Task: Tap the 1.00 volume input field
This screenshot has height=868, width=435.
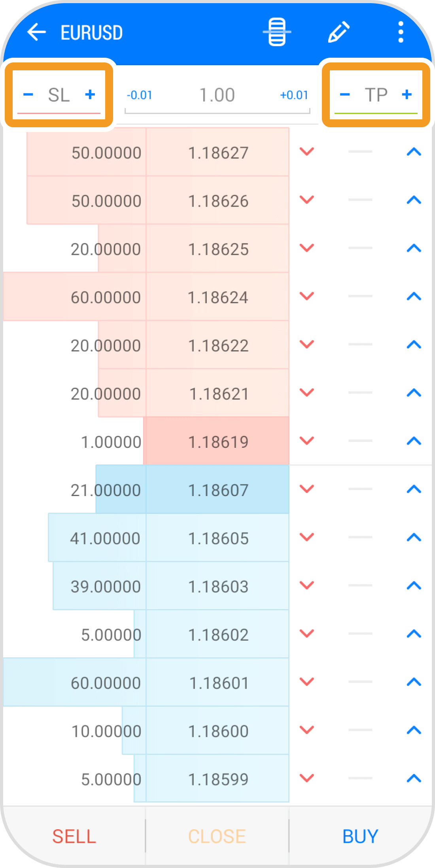Action: (x=217, y=95)
